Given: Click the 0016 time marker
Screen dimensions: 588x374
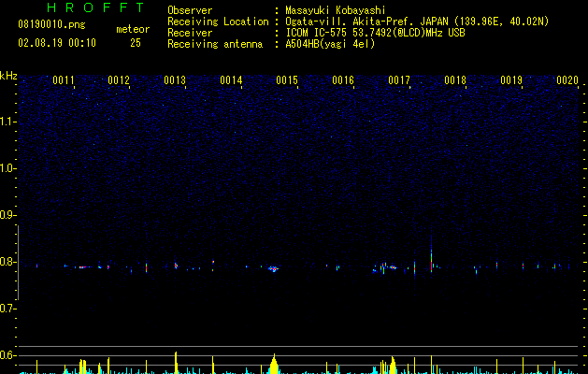Looking at the screenshot, I should 343,80.
